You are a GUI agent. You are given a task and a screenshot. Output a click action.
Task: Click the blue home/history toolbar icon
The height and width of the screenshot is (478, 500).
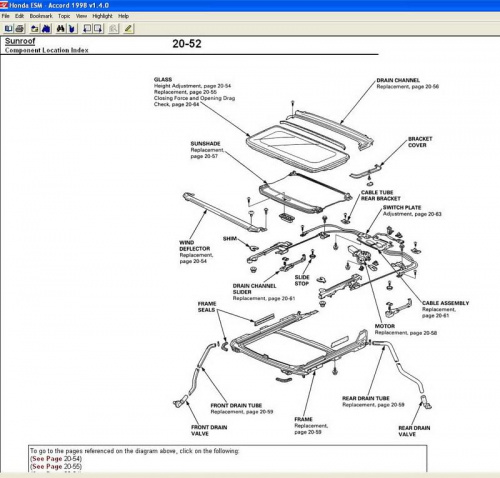pos(46,29)
